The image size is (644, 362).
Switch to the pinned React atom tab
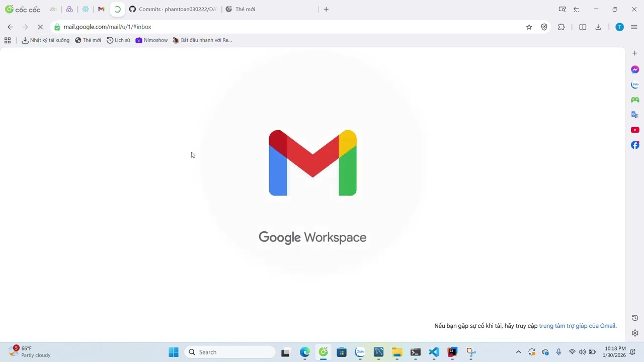86,9
